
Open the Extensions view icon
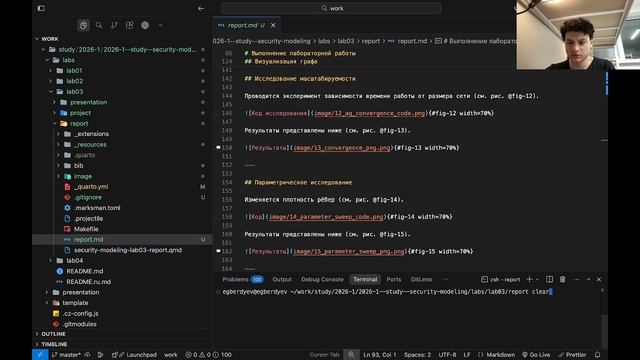coord(129,25)
